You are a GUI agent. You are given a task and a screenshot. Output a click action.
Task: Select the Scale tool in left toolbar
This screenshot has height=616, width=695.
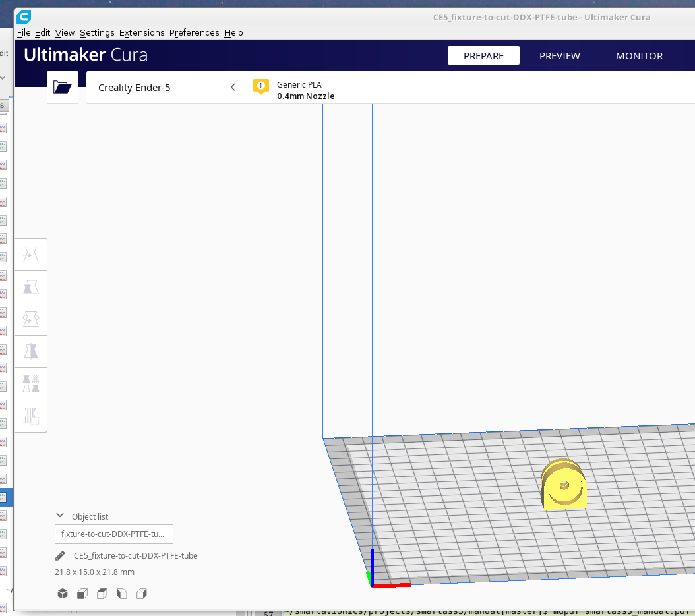coord(31,287)
